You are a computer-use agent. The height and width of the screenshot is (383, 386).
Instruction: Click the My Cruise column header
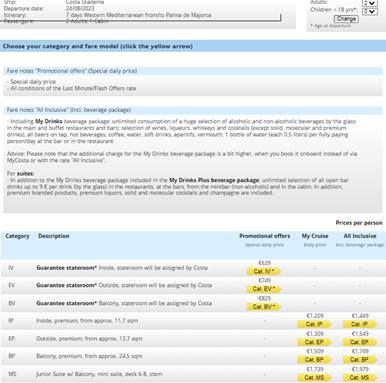click(x=315, y=236)
